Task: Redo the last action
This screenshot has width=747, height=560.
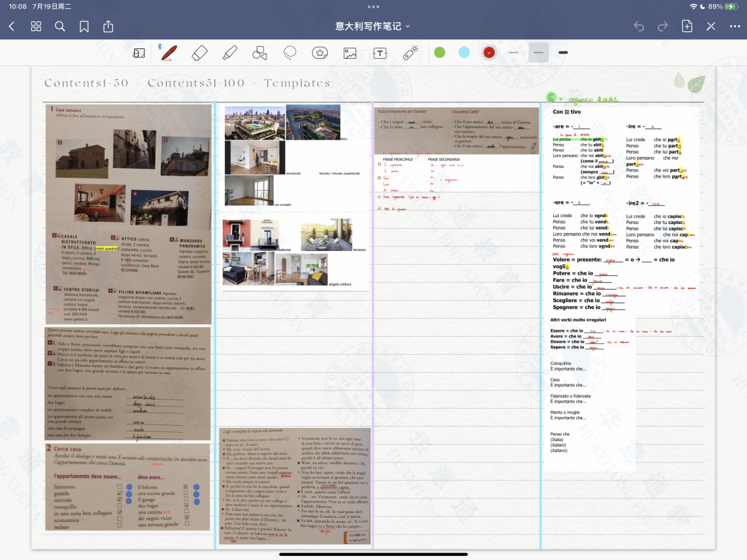Action: (x=663, y=27)
